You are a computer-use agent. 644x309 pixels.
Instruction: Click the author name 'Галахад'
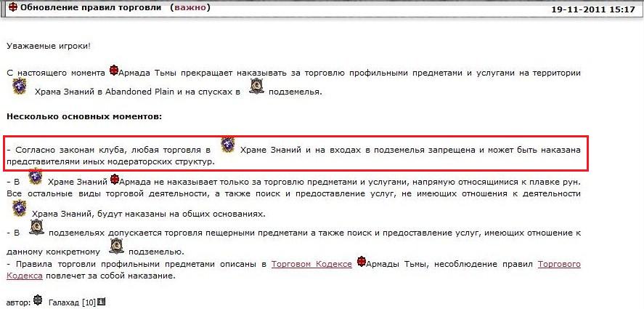64,303
